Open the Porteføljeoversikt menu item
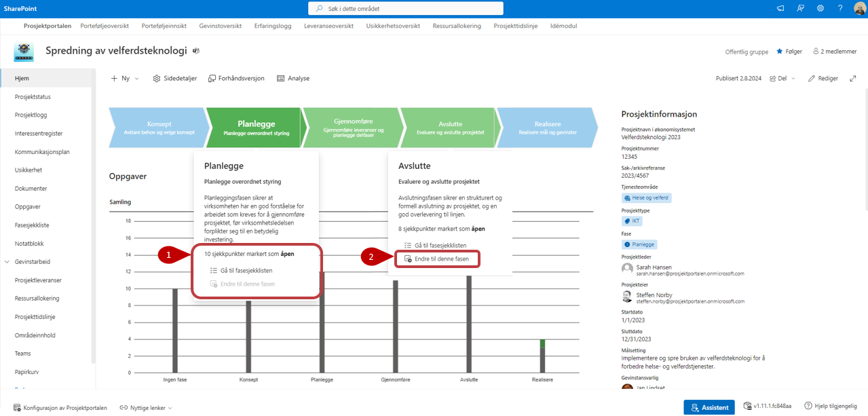Image resolution: width=868 pixels, height=416 pixels. pos(105,26)
